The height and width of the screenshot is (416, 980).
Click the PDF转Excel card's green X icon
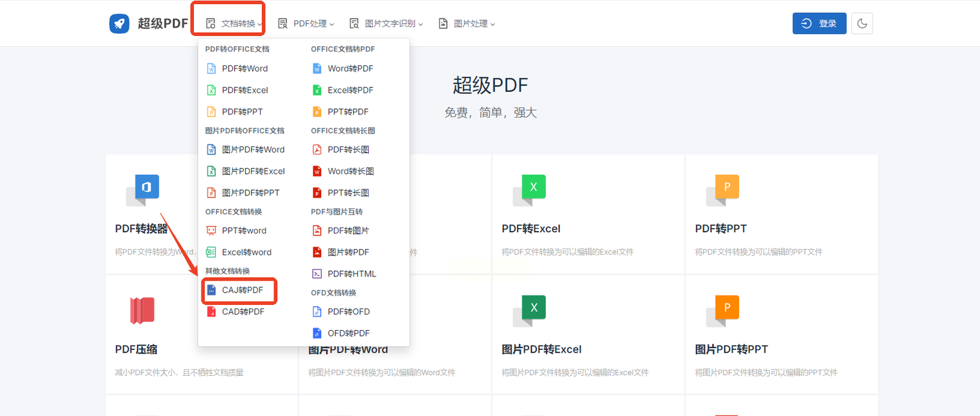tap(529, 191)
